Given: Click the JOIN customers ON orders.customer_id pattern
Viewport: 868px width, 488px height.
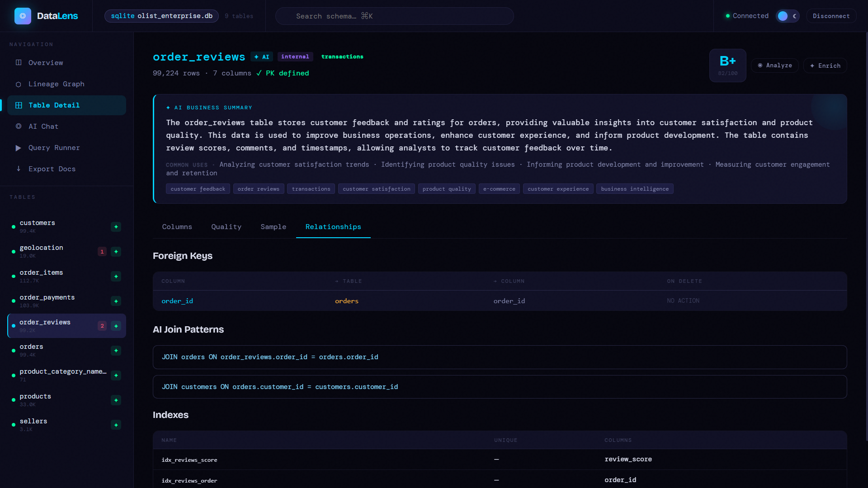Looking at the screenshot, I should pyautogui.click(x=500, y=387).
